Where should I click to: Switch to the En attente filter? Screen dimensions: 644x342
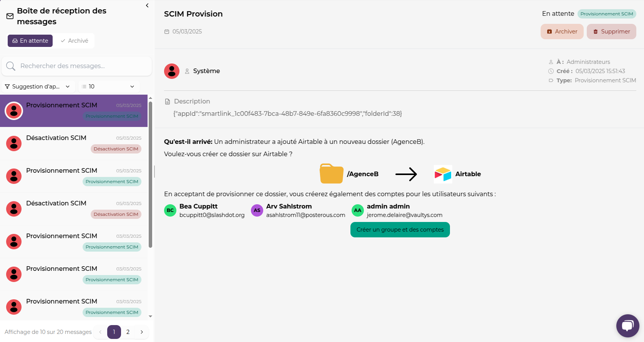click(x=30, y=41)
